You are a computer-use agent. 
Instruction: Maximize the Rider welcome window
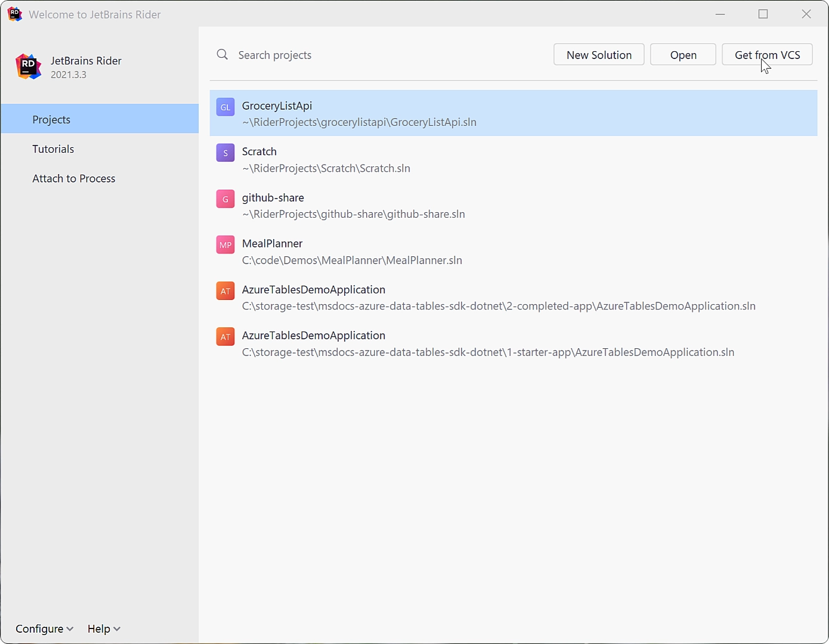point(763,14)
